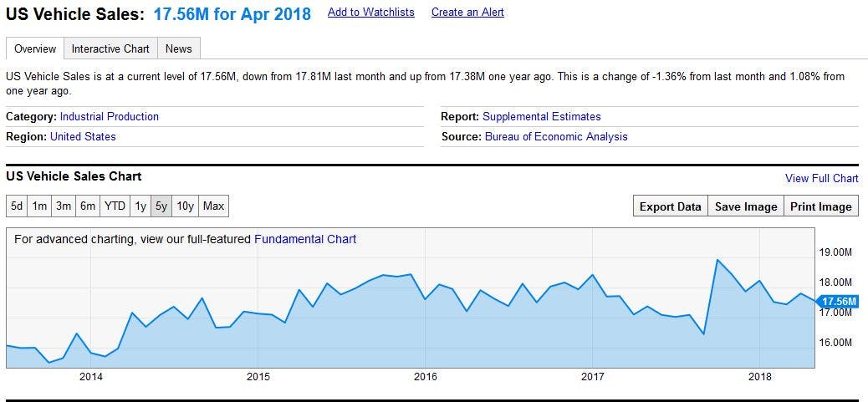Switch chart range to 10y
The height and width of the screenshot is (402, 868).
pyautogui.click(x=185, y=206)
